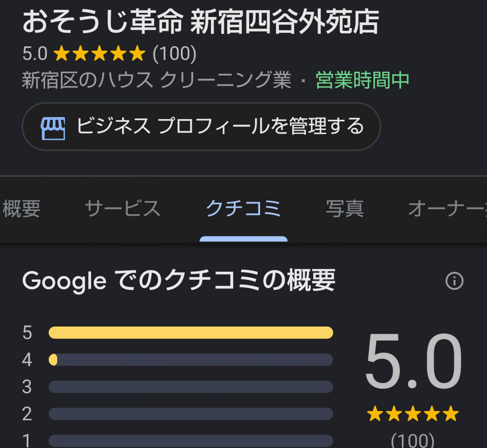Open the partially visible オーナー tab

click(x=447, y=209)
